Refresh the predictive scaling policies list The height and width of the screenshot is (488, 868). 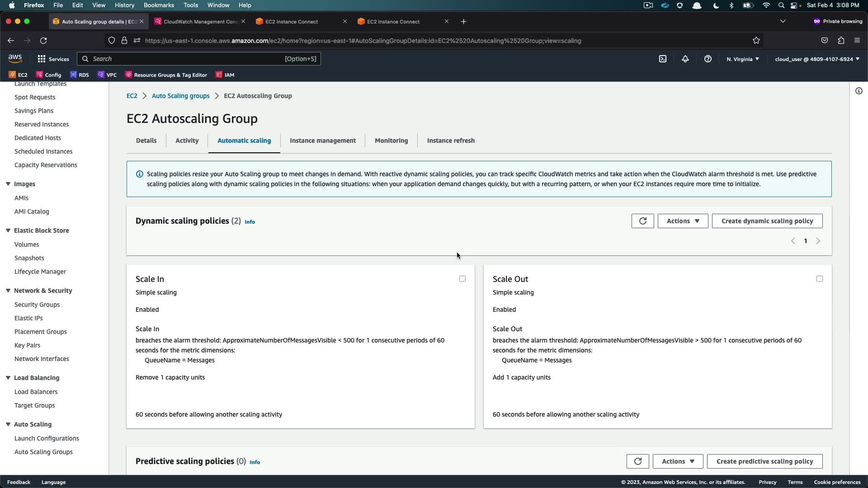(637, 461)
